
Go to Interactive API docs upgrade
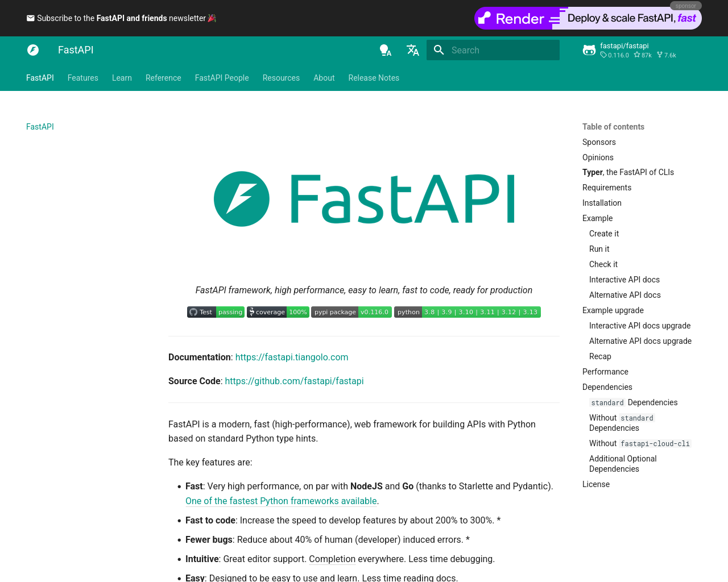[x=640, y=326]
